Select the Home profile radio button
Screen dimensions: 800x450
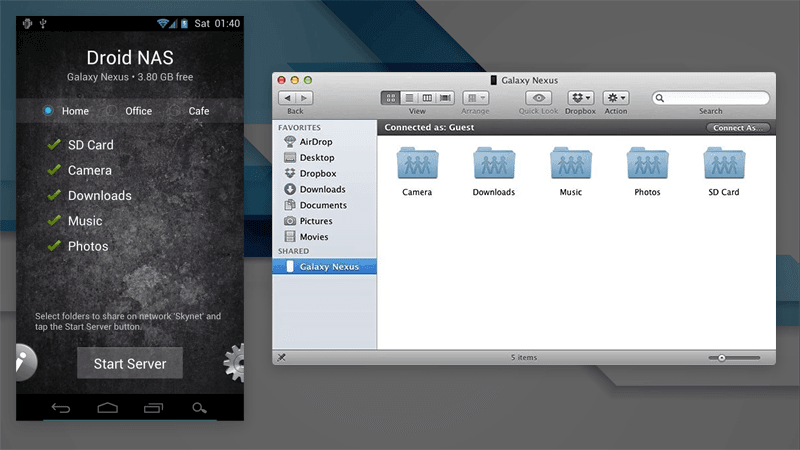click(48, 111)
